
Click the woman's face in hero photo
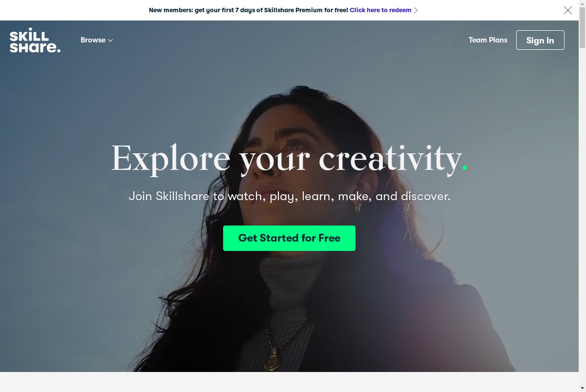293,156
